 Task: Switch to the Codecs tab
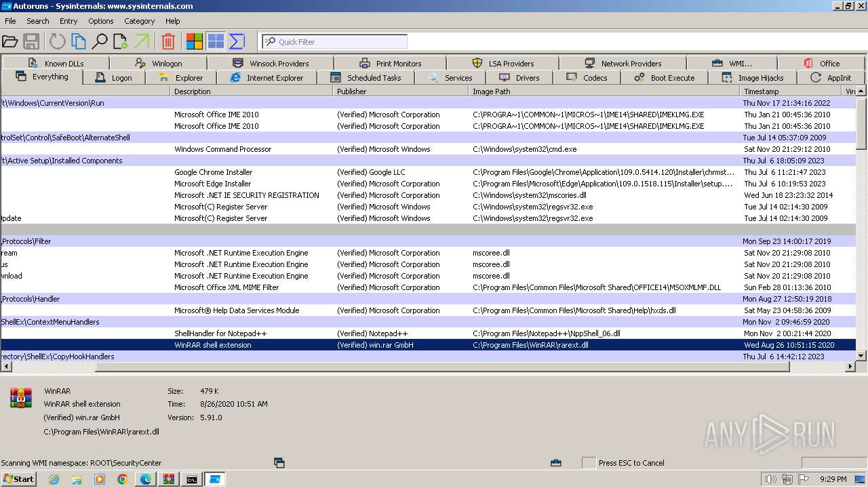(x=587, y=77)
